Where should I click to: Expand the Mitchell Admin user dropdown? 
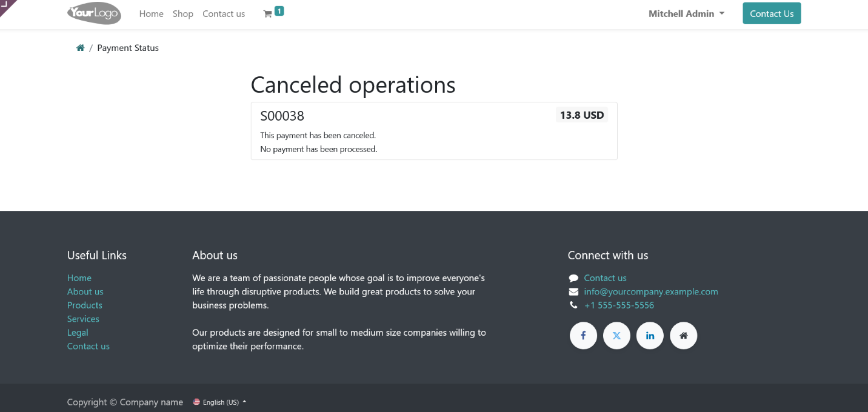[686, 14]
